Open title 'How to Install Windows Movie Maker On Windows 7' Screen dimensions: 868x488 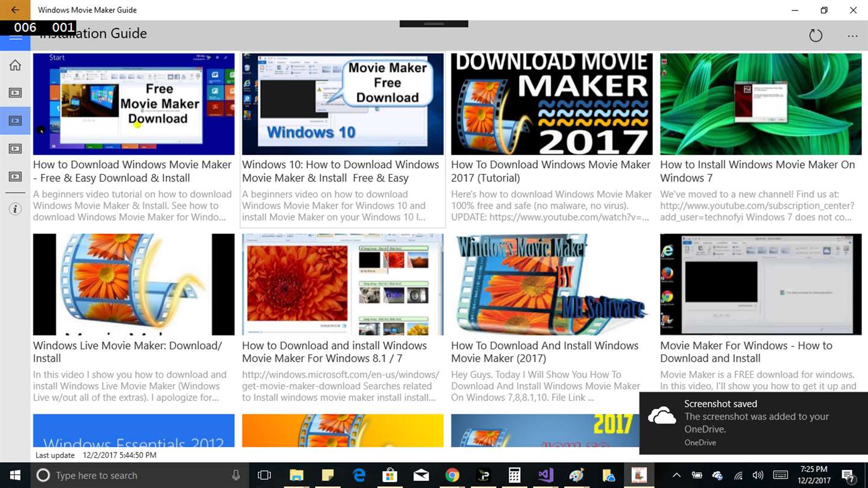click(x=758, y=171)
